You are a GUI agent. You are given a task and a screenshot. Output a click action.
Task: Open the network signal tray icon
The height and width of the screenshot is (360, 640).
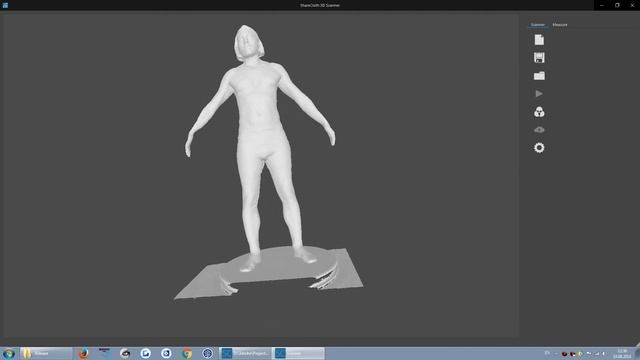(596, 354)
